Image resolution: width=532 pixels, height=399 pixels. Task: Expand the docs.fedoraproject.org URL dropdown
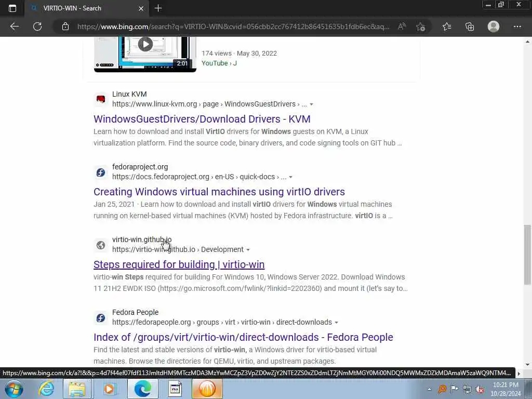(x=290, y=177)
